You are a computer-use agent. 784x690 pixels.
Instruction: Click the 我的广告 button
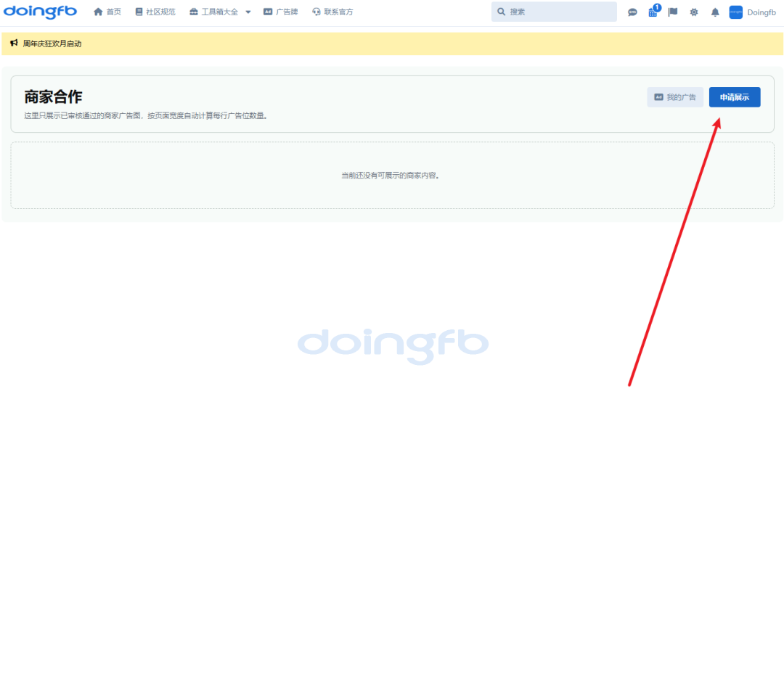tap(675, 97)
